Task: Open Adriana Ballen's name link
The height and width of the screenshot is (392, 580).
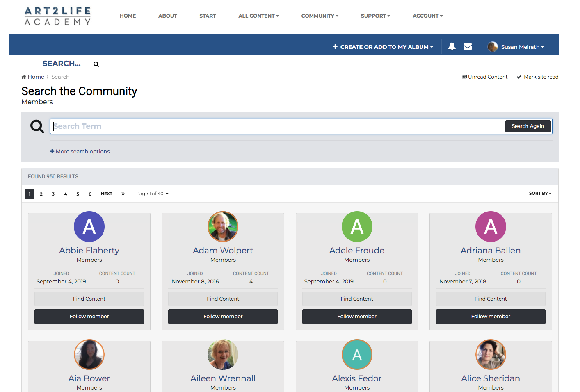Action: pos(491,251)
